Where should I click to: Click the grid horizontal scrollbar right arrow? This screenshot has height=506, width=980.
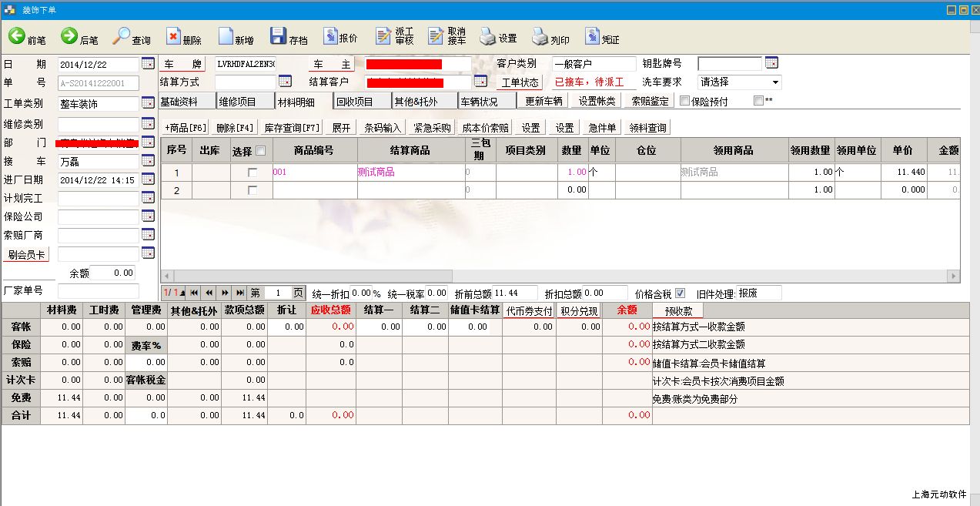pyautogui.click(x=953, y=276)
